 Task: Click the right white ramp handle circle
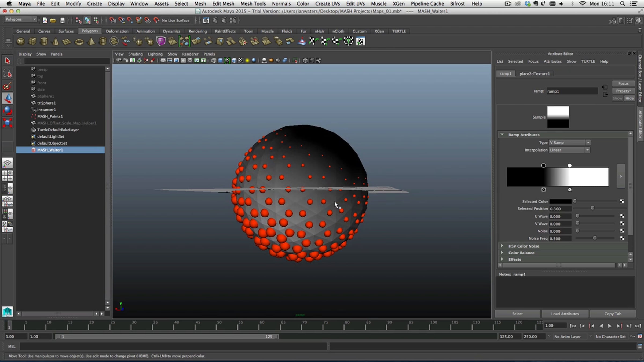(x=570, y=165)
